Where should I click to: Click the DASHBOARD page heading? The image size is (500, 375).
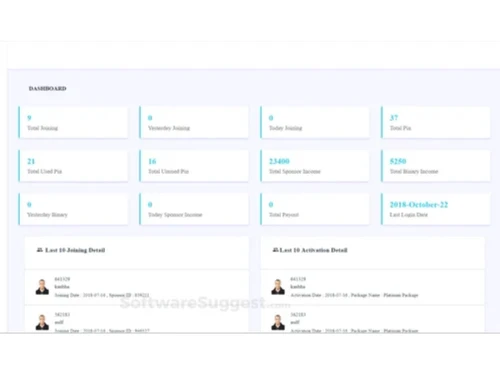point(48,88)
